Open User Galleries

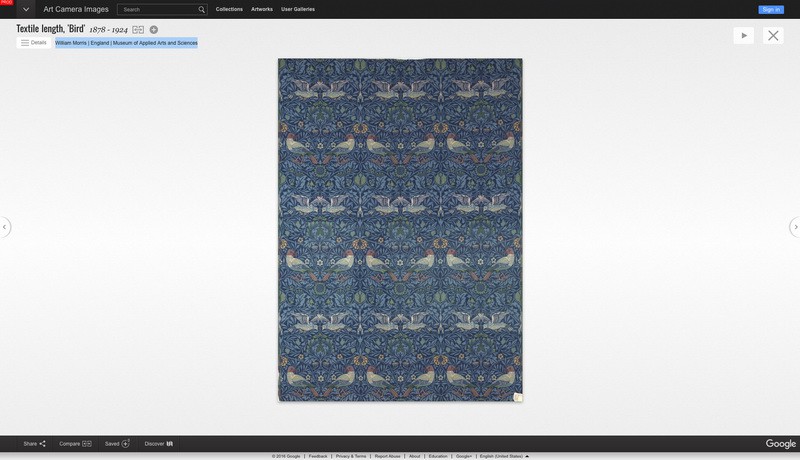(297, 9)
